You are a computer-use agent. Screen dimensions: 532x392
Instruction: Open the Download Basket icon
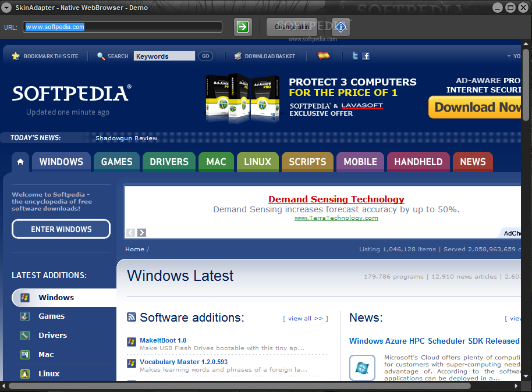point(238,56)
